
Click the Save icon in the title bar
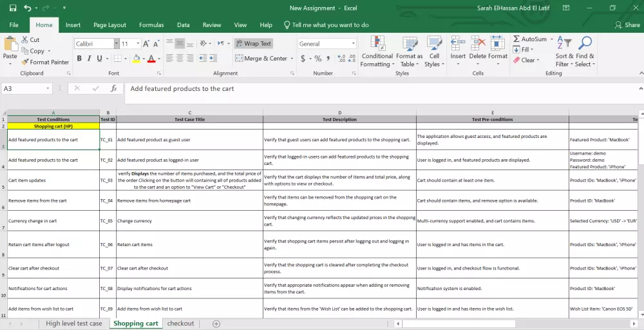point(13,8)
